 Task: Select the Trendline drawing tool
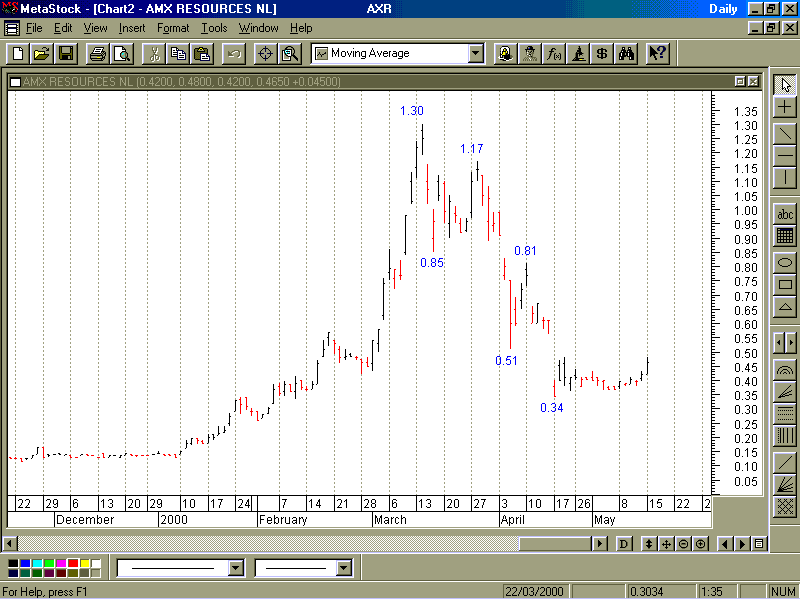click(x=785, y=134)
